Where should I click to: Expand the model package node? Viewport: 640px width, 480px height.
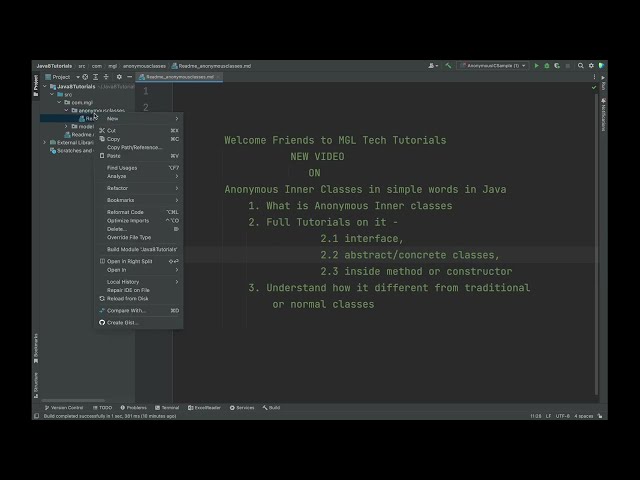[x=67, y=127]
